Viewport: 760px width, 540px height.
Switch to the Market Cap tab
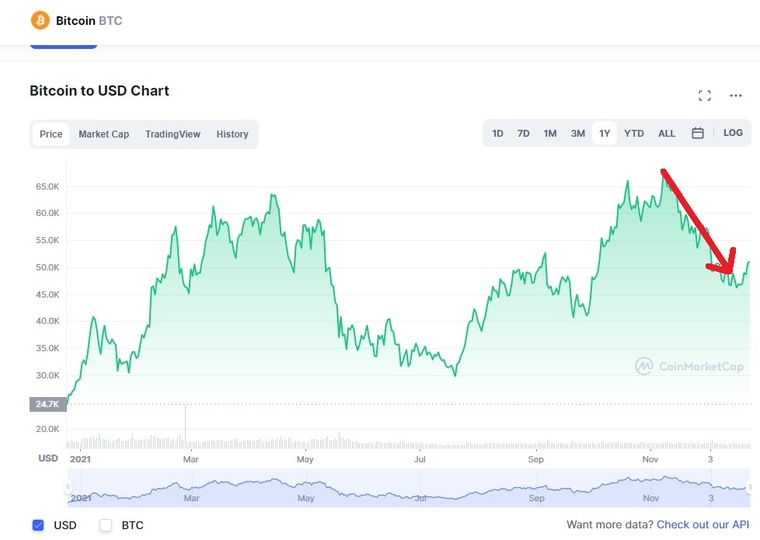(104, 134)
